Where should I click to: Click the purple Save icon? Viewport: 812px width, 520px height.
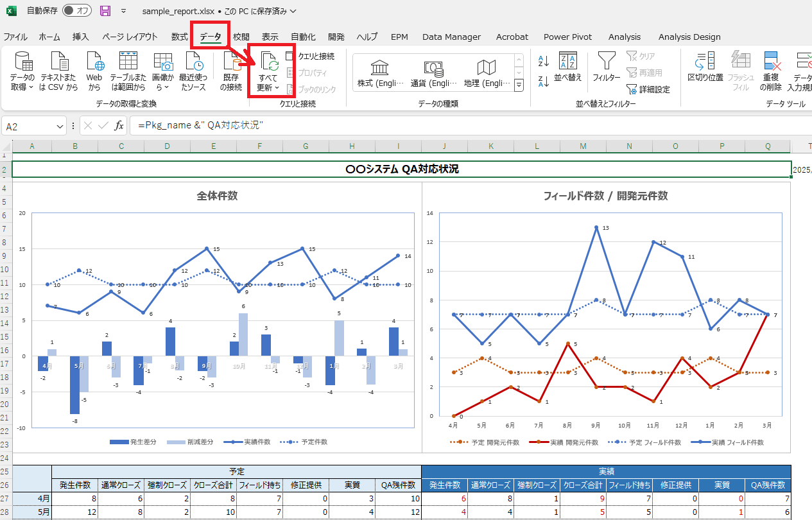tap(105, 11)
